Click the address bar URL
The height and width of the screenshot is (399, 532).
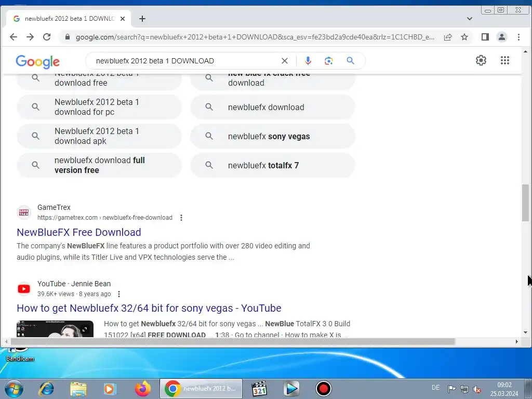[255, 37]
